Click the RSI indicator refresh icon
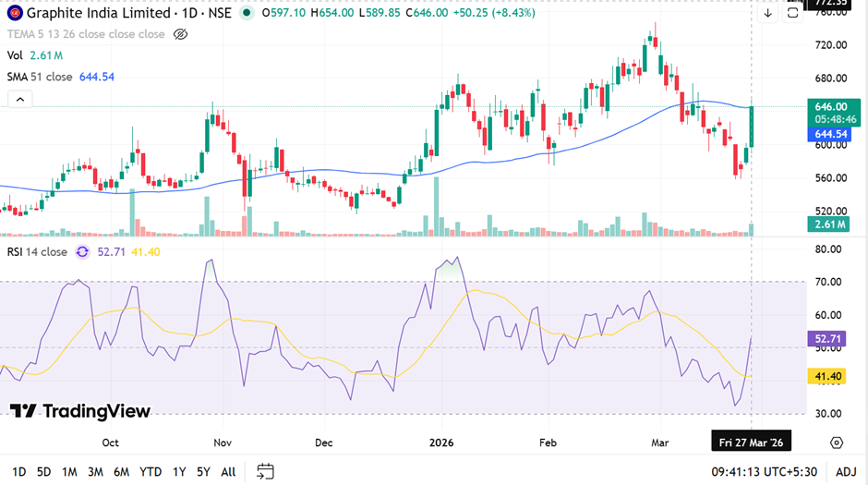This screenshot has width=868, height=485. coord(83,251)
